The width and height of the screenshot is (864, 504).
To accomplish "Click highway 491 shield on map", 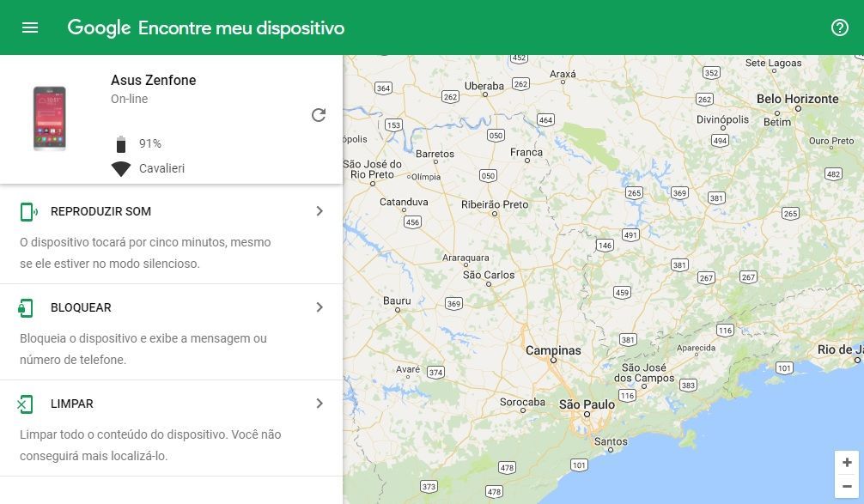I will (x=630, y=235).
